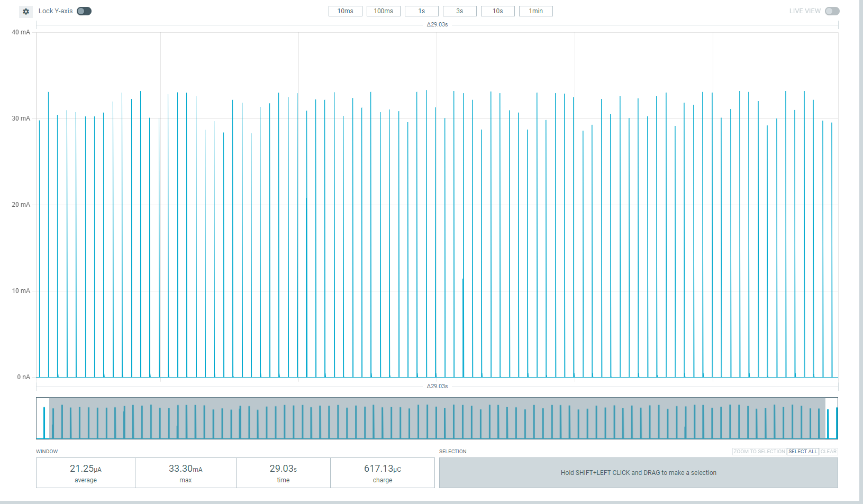Set time window to 10ms
The height and width of the screenshot is (504, 863).
(346, 11)
